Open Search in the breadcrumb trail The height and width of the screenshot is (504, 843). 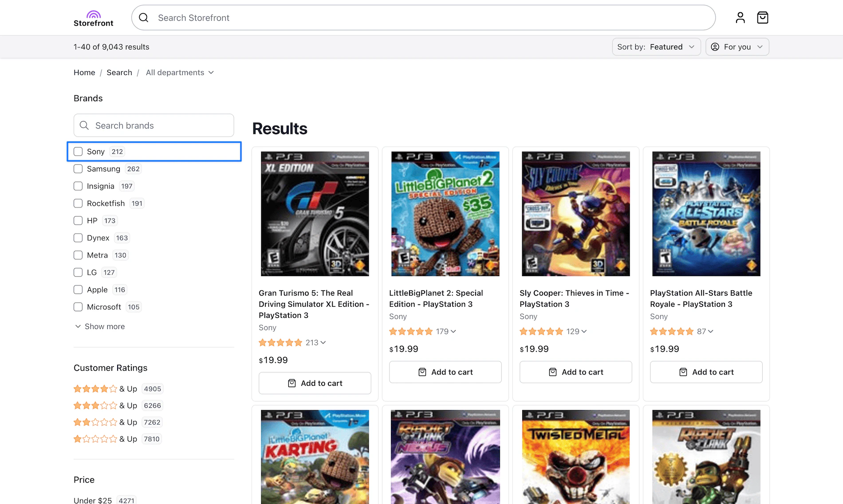(119, 72)
